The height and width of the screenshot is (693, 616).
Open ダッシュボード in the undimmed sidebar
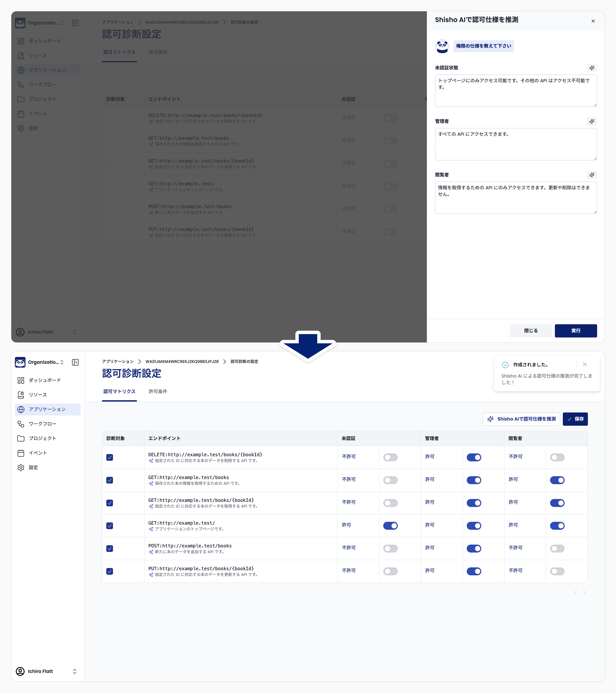(48, 380)
